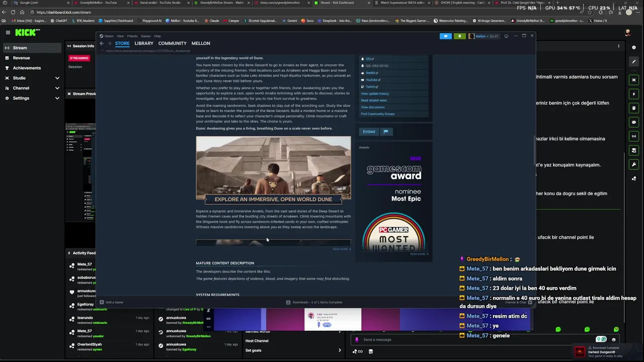Open Steam's green notifications bell

(x=459, y=36)
